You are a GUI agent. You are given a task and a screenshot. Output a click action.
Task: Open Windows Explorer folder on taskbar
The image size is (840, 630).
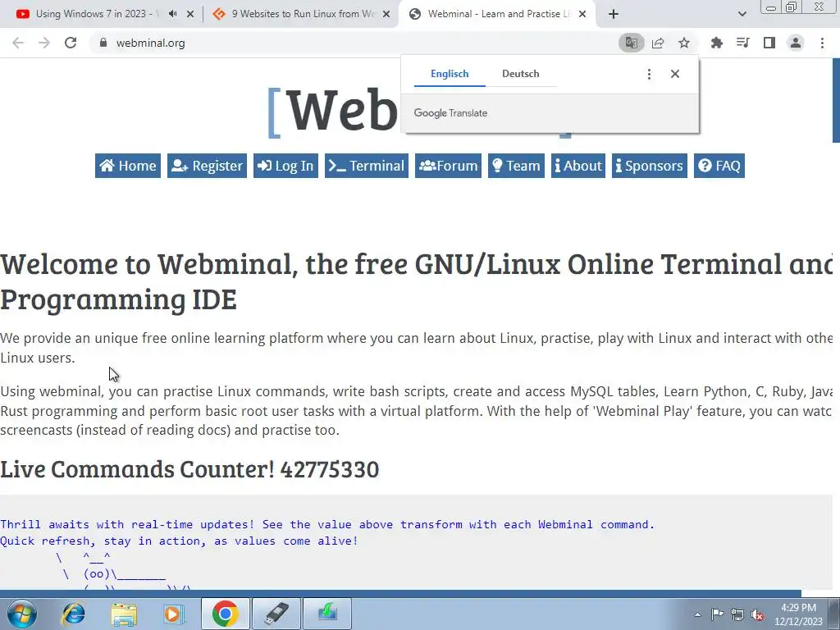[x=124, y=614]
